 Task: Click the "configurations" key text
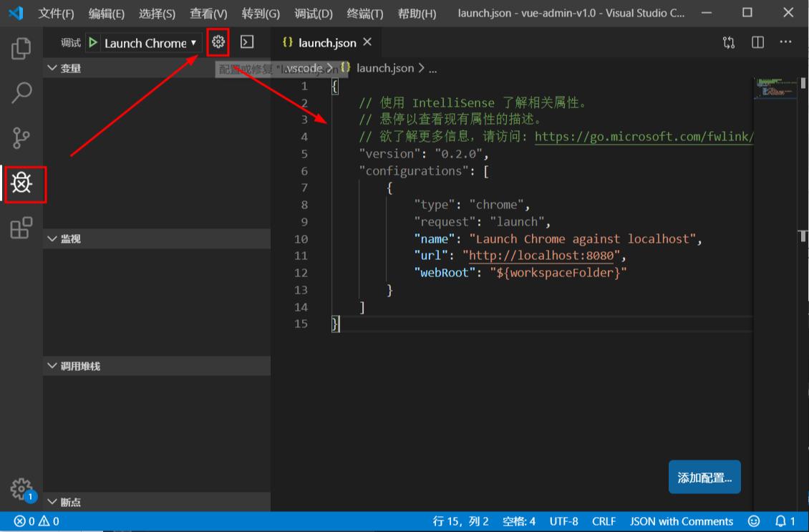pos(414,171)
